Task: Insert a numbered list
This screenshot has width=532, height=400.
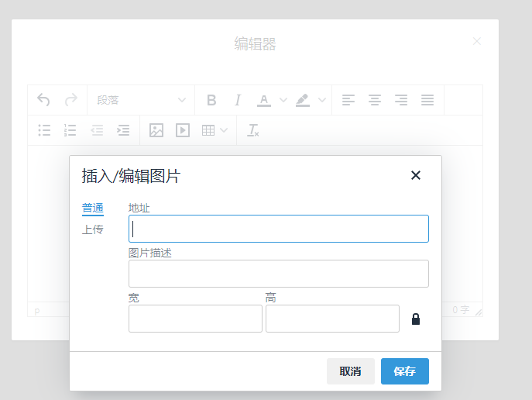Action: click(x=70, y=130)
